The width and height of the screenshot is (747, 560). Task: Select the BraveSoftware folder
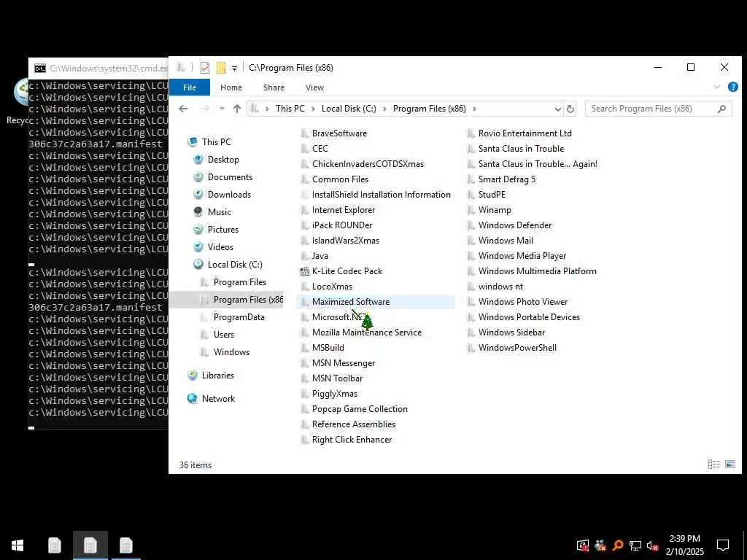pyautogui.click(x=340, y=133)
